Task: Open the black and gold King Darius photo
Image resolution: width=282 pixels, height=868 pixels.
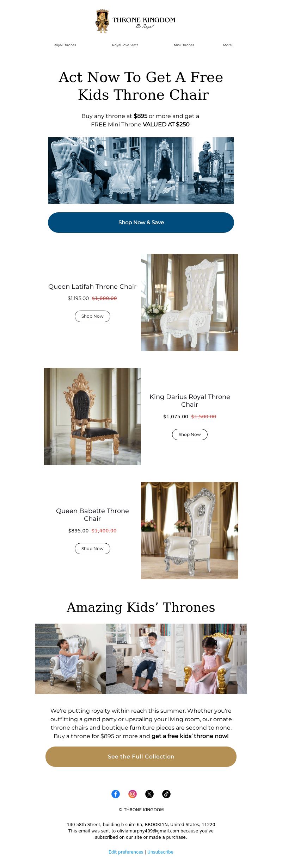Action: 92,417
